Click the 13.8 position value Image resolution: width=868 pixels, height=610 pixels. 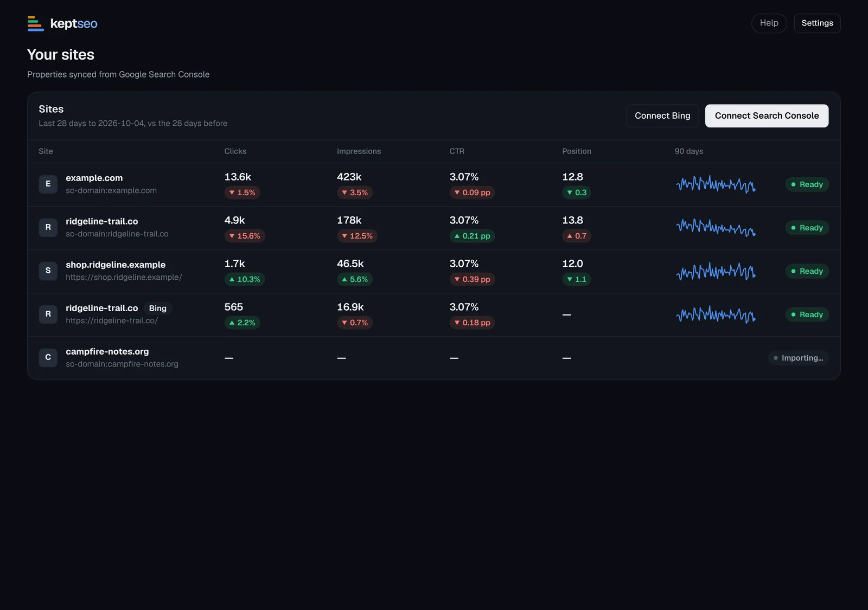point(572,220)
